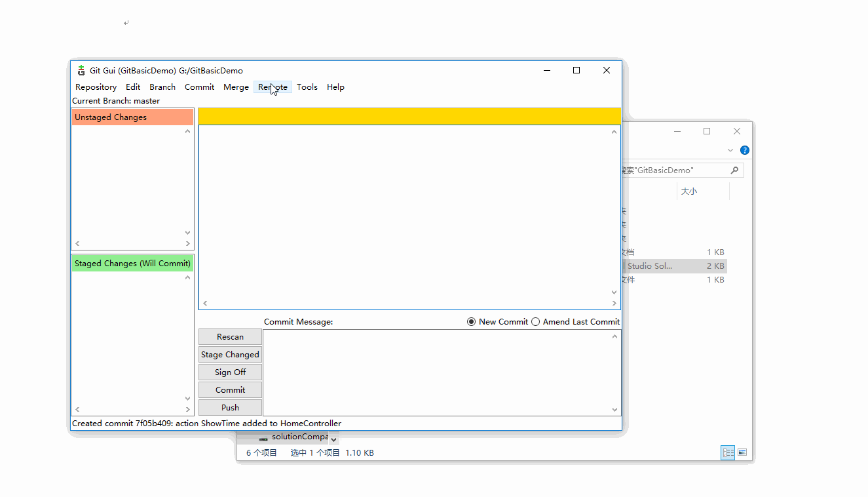Screen dimensions: 868x497
Task: Click the Sign Off button
Action: pyautogui.click(x=230, y=372)
